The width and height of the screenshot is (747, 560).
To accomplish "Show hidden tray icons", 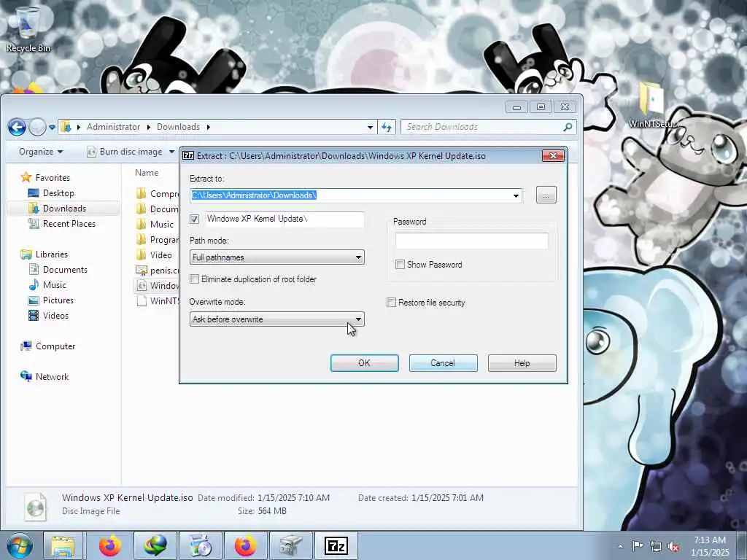I will 620,546.
